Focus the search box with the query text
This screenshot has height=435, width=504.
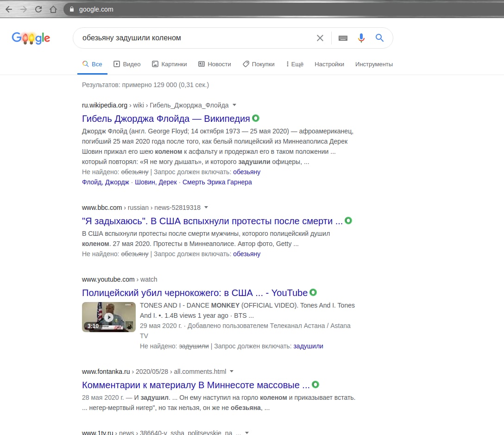click(x=196, y=38)
